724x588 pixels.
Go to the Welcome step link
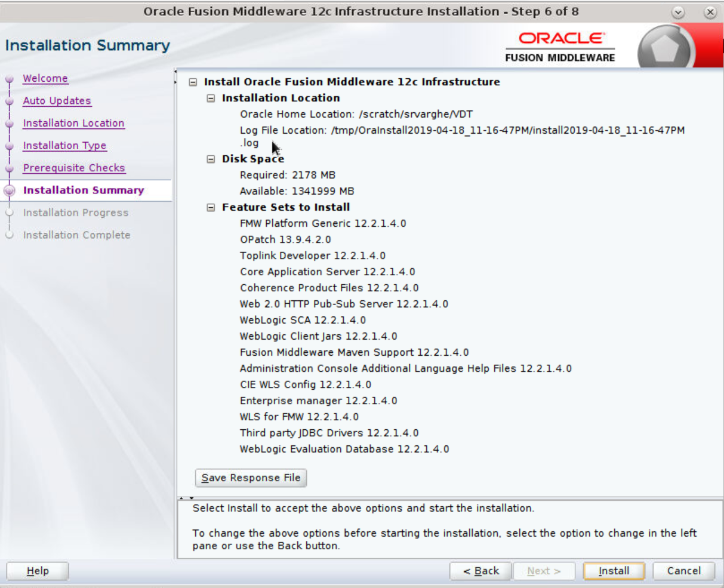tap(45, 78)
